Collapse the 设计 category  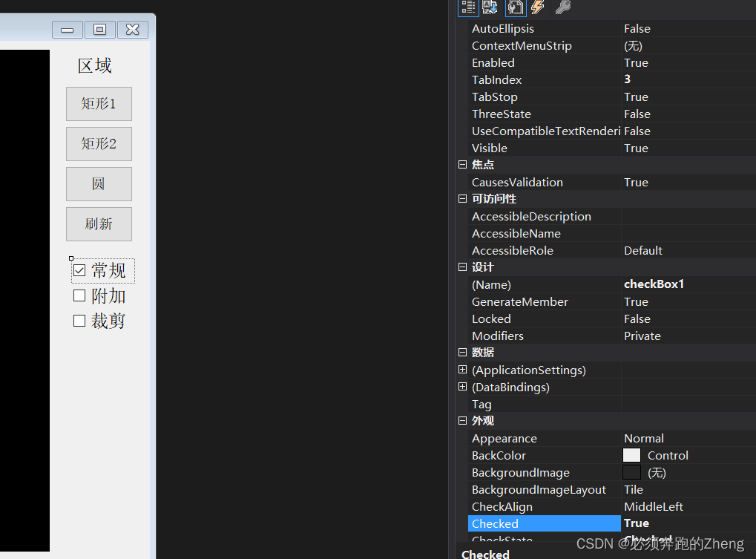[x=462, y=267]
